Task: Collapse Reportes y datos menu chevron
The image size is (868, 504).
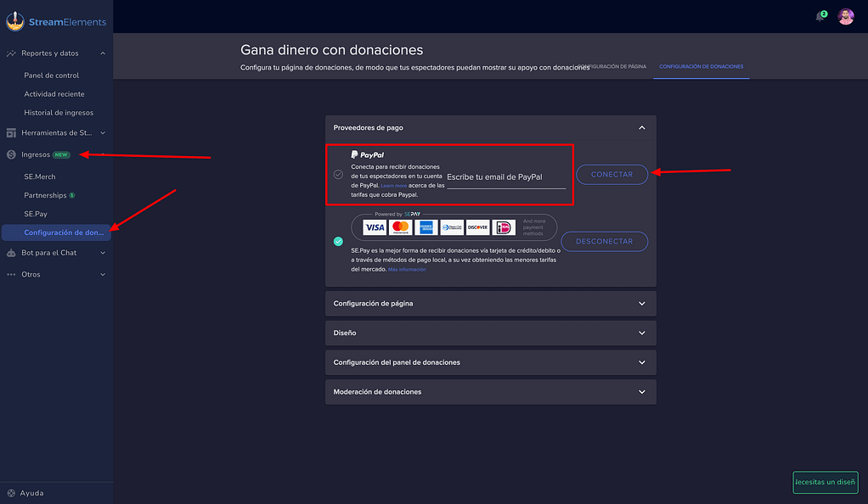Action: coord(103,53)
